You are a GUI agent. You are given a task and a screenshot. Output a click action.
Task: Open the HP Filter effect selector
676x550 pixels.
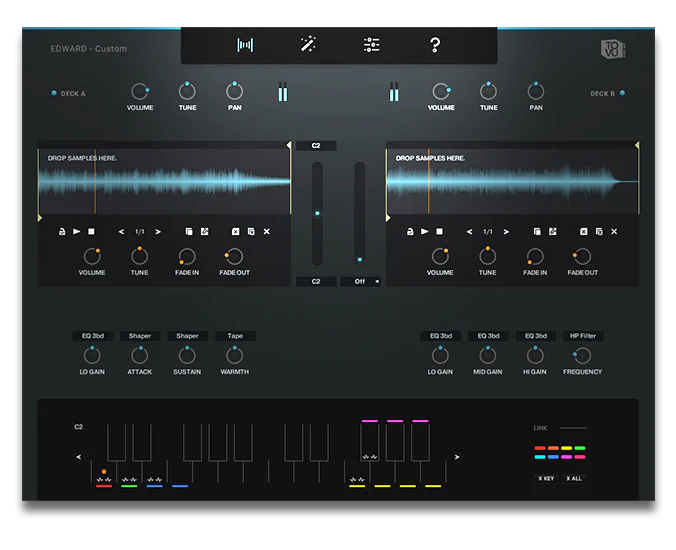(x=583, y=336)
